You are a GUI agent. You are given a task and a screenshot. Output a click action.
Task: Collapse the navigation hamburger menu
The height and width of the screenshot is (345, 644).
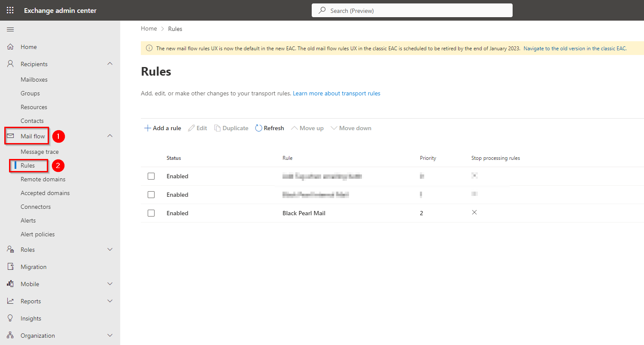pyautogui.click(x=10, y=29)
